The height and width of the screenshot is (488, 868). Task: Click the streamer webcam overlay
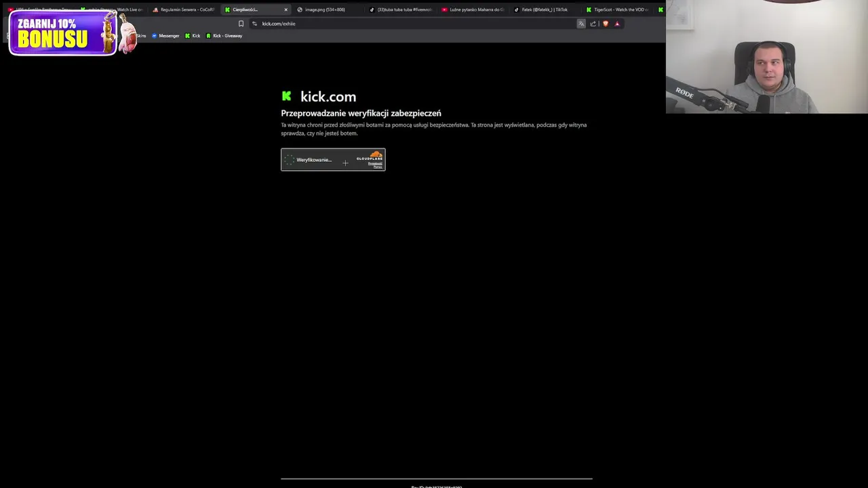(x=767, y=56)
